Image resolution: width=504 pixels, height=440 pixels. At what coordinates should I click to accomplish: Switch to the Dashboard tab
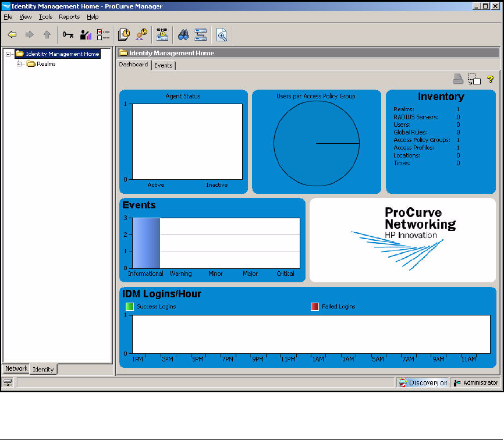(x=133, y=64)
